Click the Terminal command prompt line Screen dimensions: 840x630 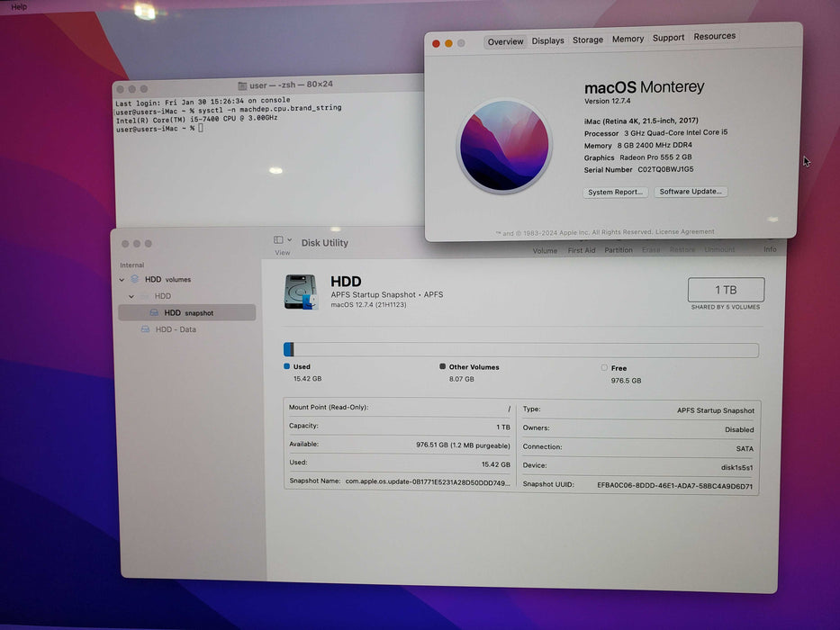coord(159,129)
